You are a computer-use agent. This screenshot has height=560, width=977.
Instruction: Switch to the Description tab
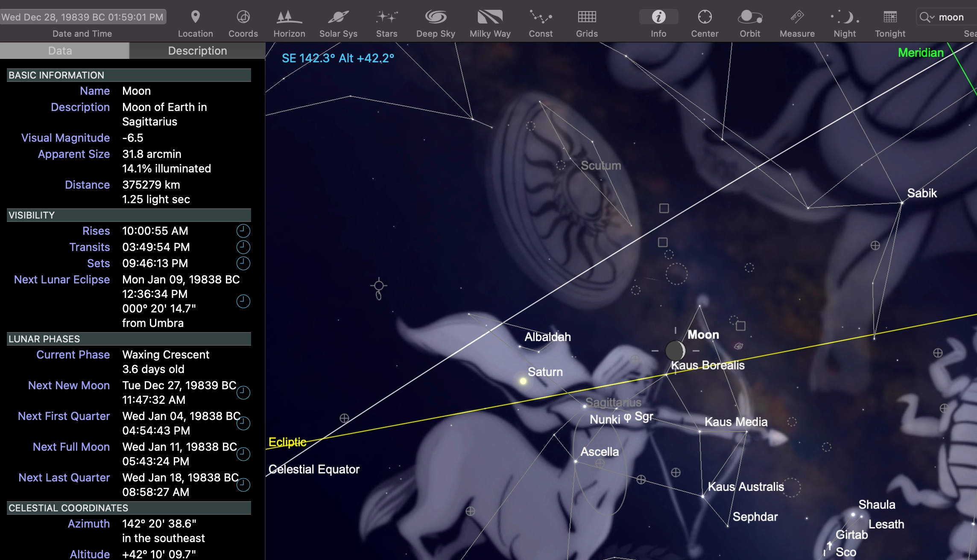click(x=197, y=51)
